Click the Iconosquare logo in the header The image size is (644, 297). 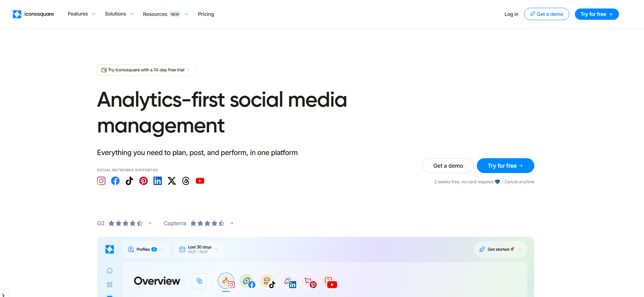click(x=34, y=14)
